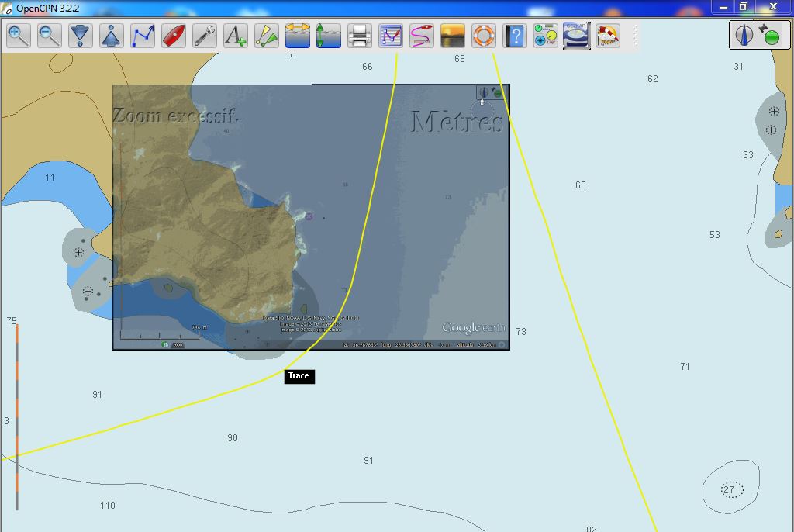Click the chart scale bar on left edge
Viewport: 794px width, 532px height.
17,417
